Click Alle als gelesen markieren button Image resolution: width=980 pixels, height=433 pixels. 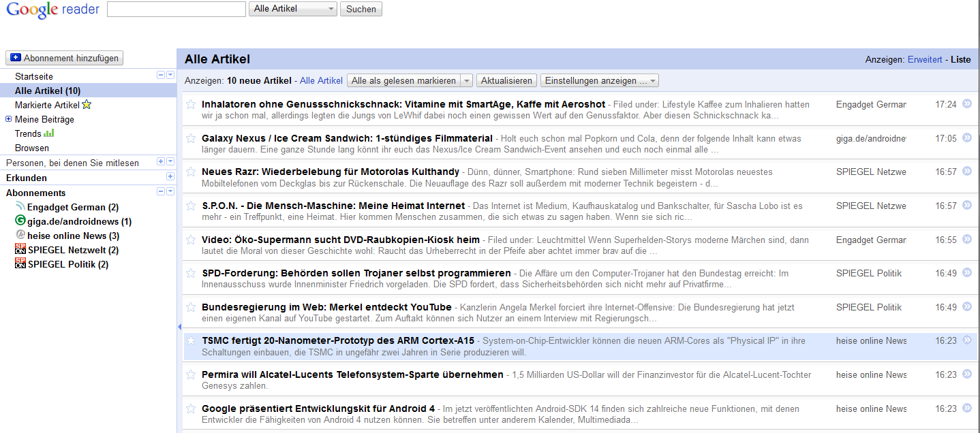click(404, 80)
